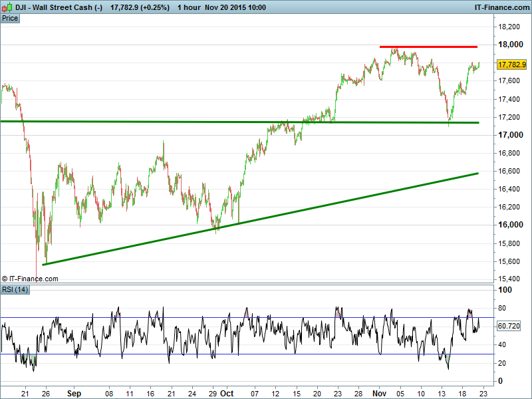Select the RSI (14) indicator label
Viewport: 532px width, 399px height.
[x=15, y=289]
